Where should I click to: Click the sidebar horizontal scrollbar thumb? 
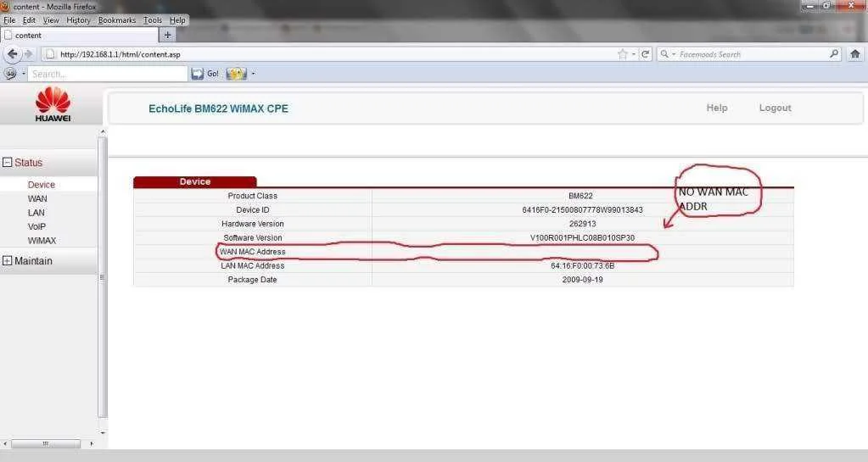(46, 443)
